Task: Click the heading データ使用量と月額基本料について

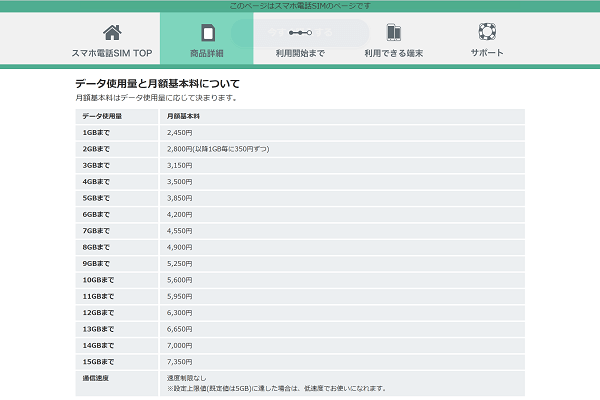Action: coord(157,84)
